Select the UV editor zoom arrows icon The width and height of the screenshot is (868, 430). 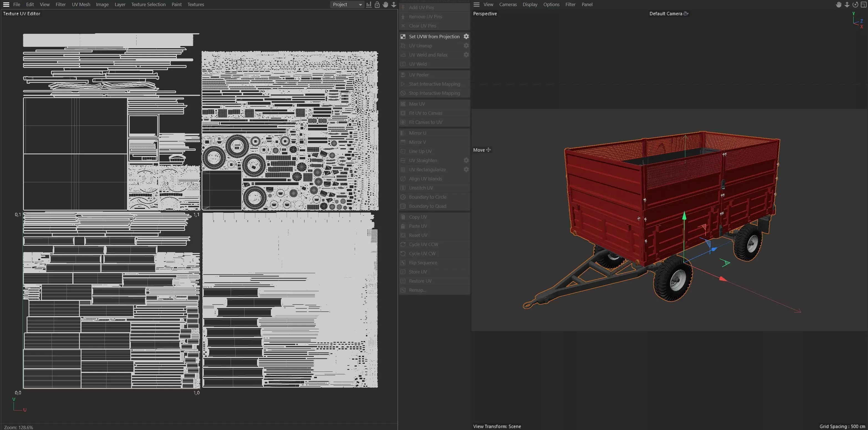[x=394, y=4]
